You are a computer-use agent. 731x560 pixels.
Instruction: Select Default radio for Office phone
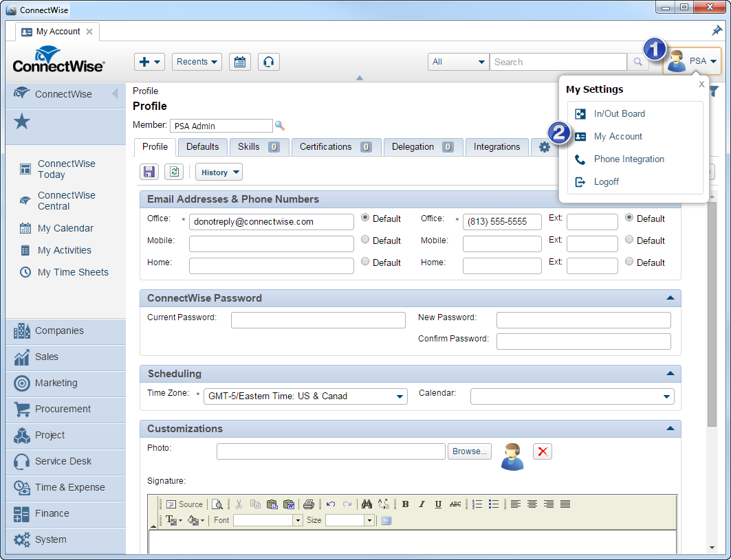pos(629,218)
